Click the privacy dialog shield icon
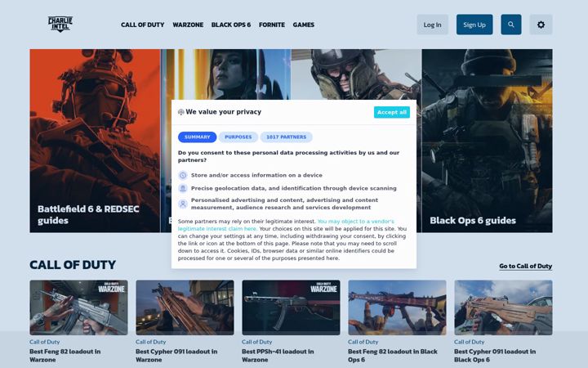Viewport: 588px width, 368px height. click(180, 112)
